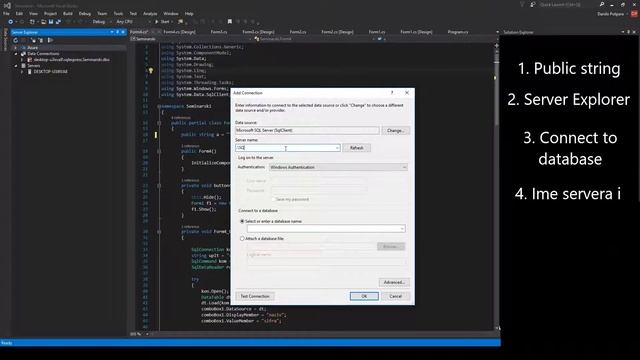This screenshot has height=360, width=640.
Task: Click the Data source Microsoft SQL Server field
Action: pos(307,130)
